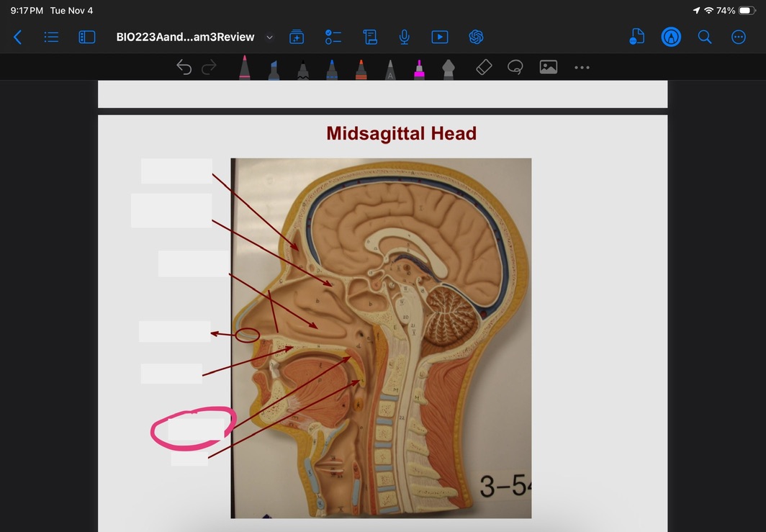The image size is (766, 532).
Task: Select the eraser tool
Action: coord(484,68)
